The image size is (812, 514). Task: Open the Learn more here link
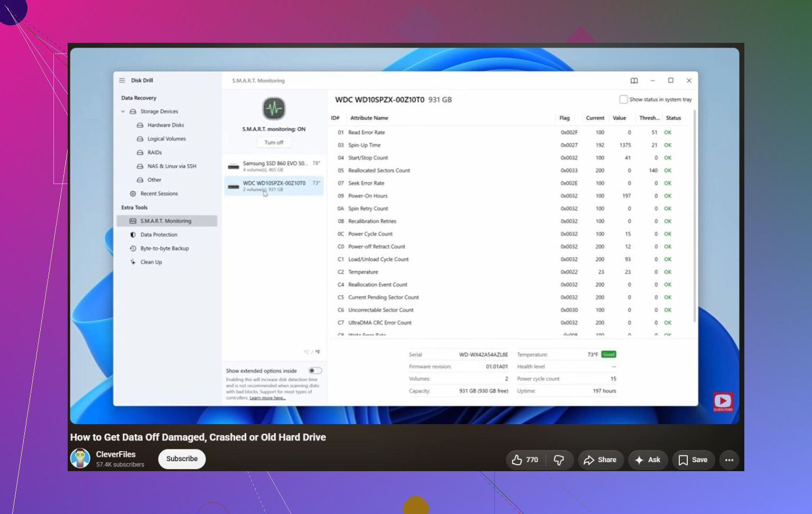coord(267,398)
